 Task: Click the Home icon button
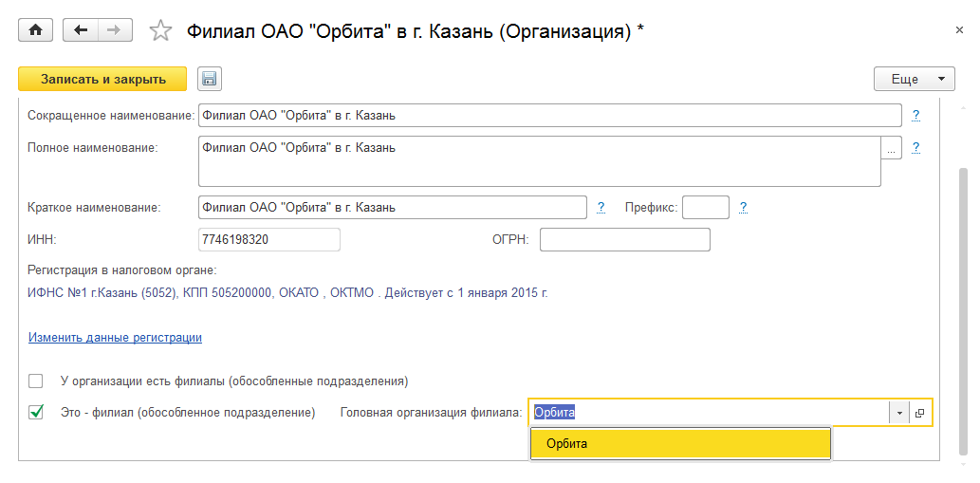[x=36, y=30]
